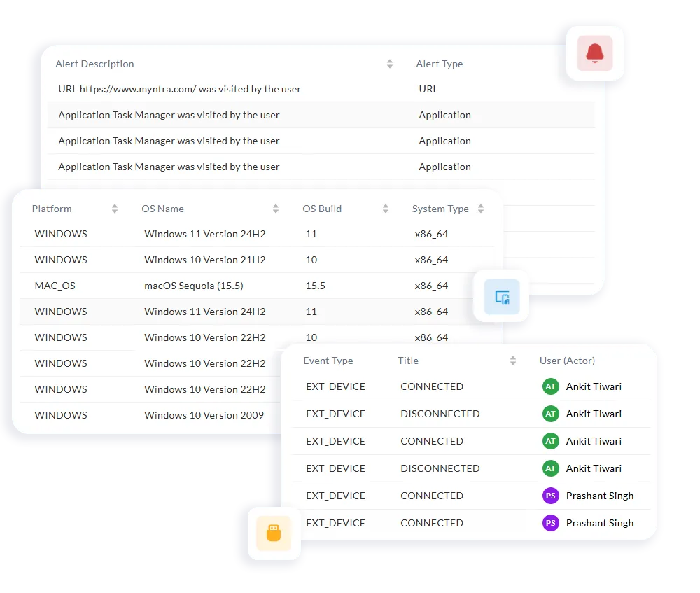
Task: Click the first DISCONNECTED title cell
Action: click(x=440, y=414)
